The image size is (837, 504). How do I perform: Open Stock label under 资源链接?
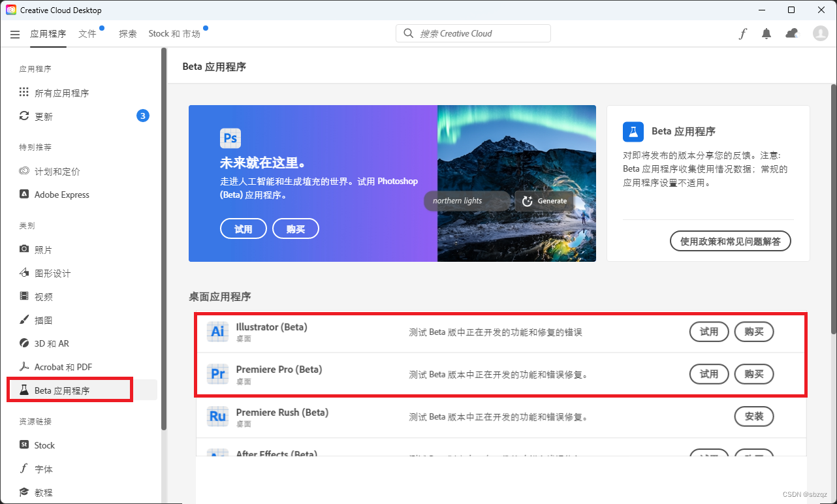click(x=44, y=445)
